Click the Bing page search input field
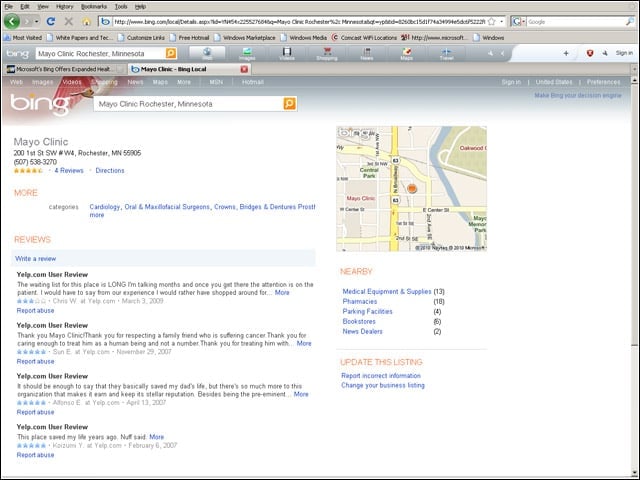640x480 pixels. (189, 104)
